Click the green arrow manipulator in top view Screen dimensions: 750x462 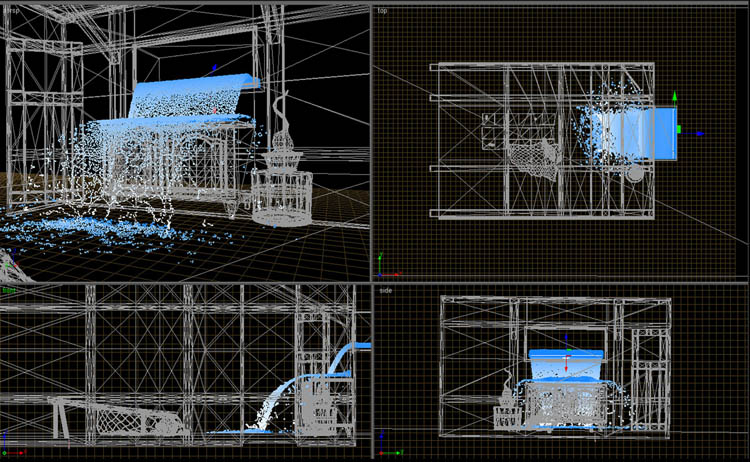[675, 98]
